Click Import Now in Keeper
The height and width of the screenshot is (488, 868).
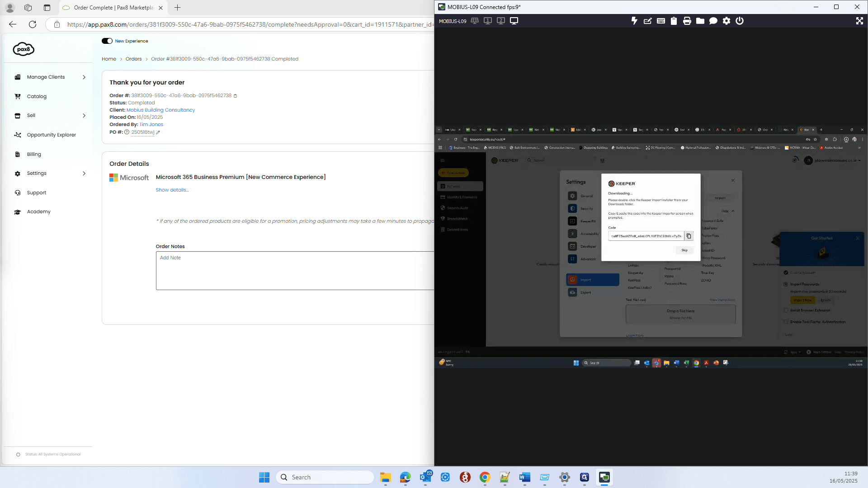point(802,300)
